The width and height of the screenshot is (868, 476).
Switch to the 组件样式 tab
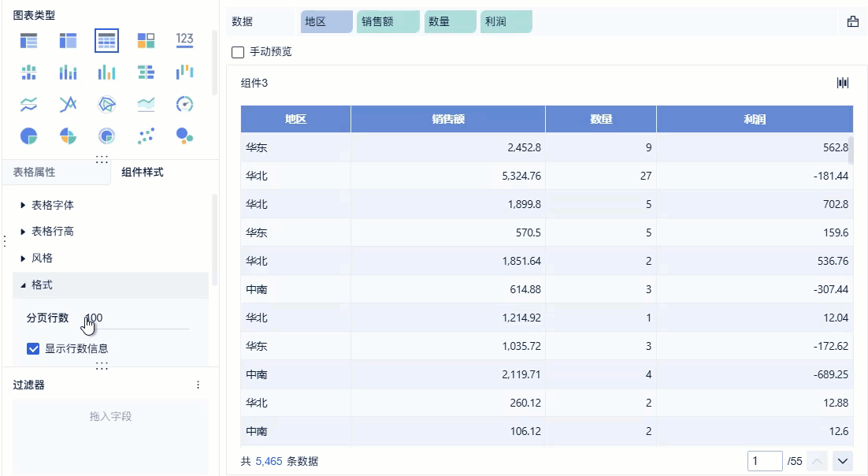[x=143, y=173]
